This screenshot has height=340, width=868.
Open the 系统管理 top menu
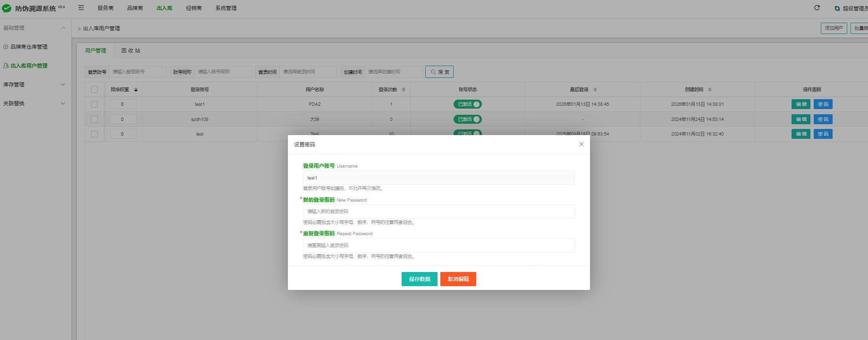(226, 8)
